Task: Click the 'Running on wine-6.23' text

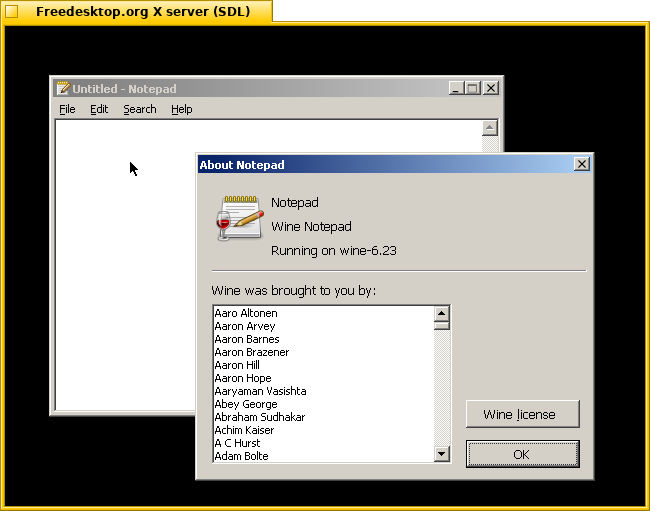Action: 334,251
